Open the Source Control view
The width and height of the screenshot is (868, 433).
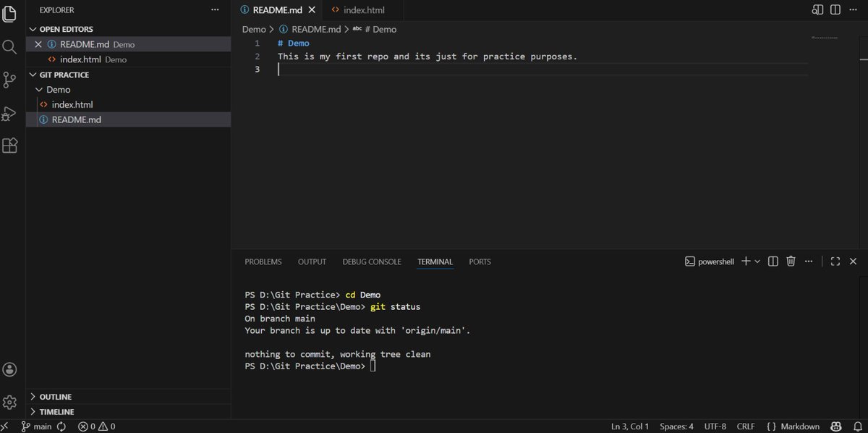click(x=9, y=80)
